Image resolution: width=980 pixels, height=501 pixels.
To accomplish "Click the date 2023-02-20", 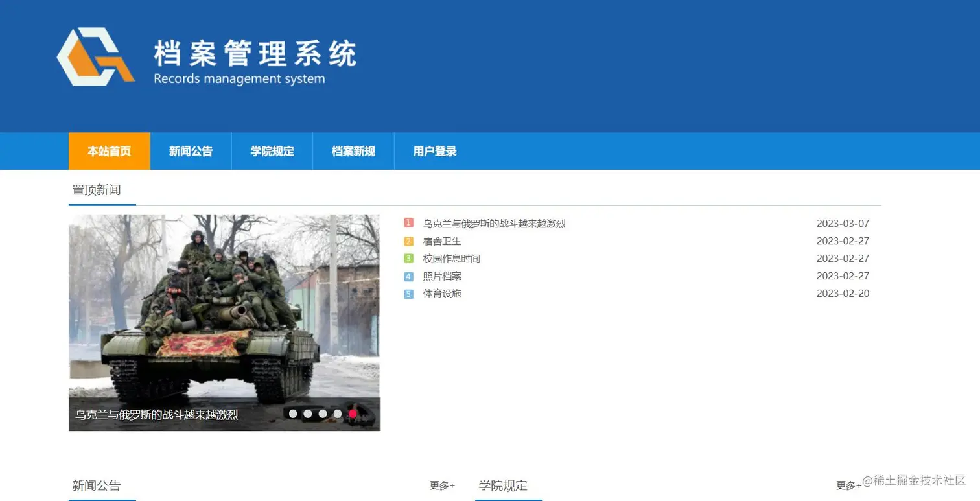I will pos(843,294).
